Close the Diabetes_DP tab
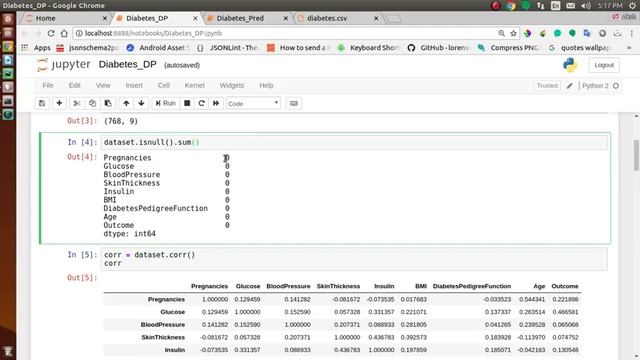640x360 pixels. tap(195, 18)
